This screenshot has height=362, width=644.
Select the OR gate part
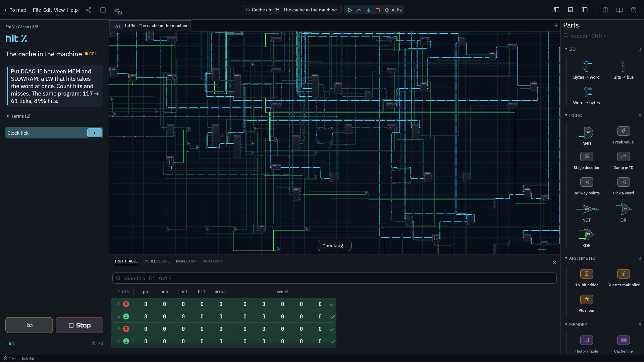click(623, 213)
